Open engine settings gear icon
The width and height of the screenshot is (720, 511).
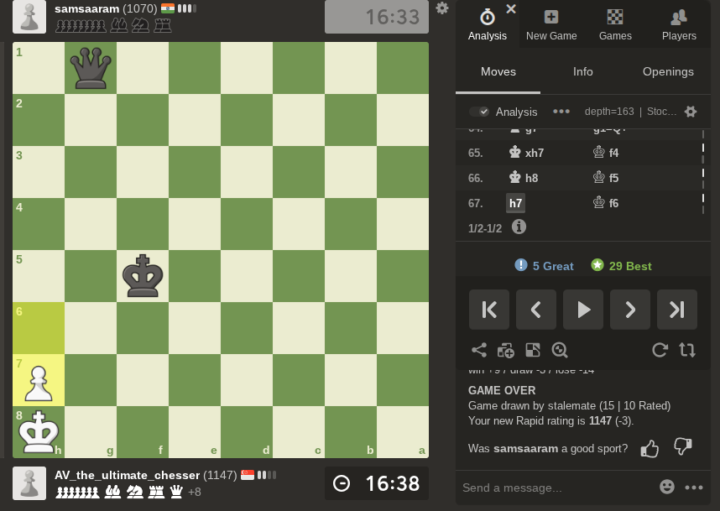690,112
